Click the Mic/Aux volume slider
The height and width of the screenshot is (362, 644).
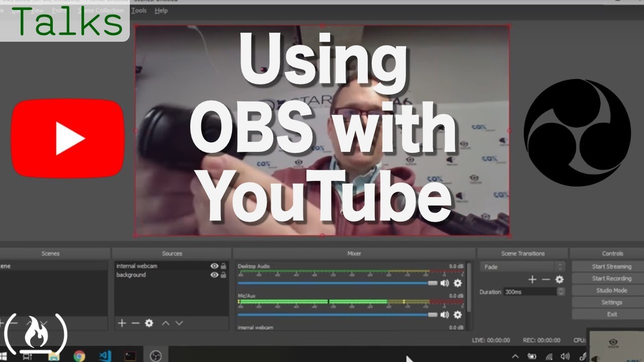[338, 315]
